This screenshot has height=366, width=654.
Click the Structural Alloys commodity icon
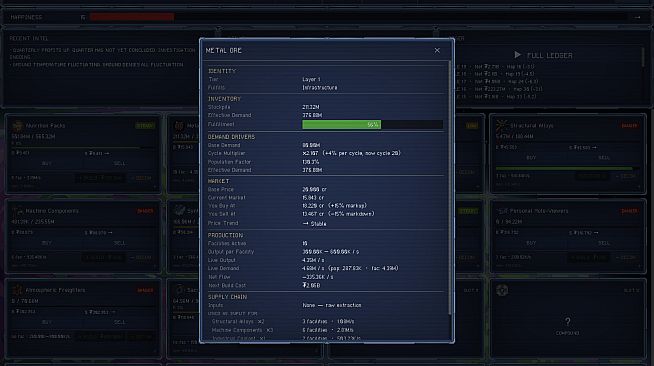[x=502, y=125]
